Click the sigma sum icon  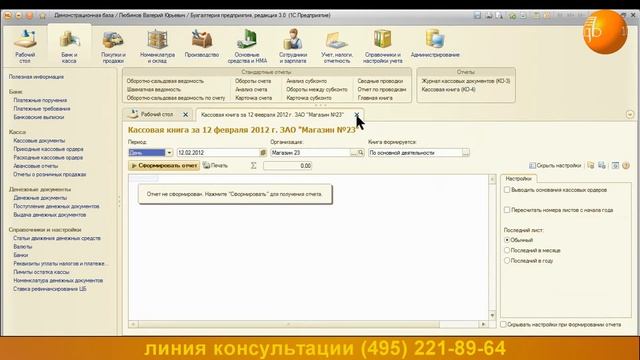tap(253, 166)
